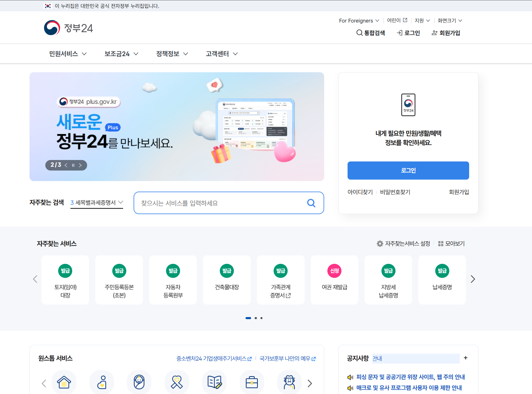The height and width of the screenshot is (394, 532).
Task: Click 회원가입 in login panel
Action: [459, 192]
